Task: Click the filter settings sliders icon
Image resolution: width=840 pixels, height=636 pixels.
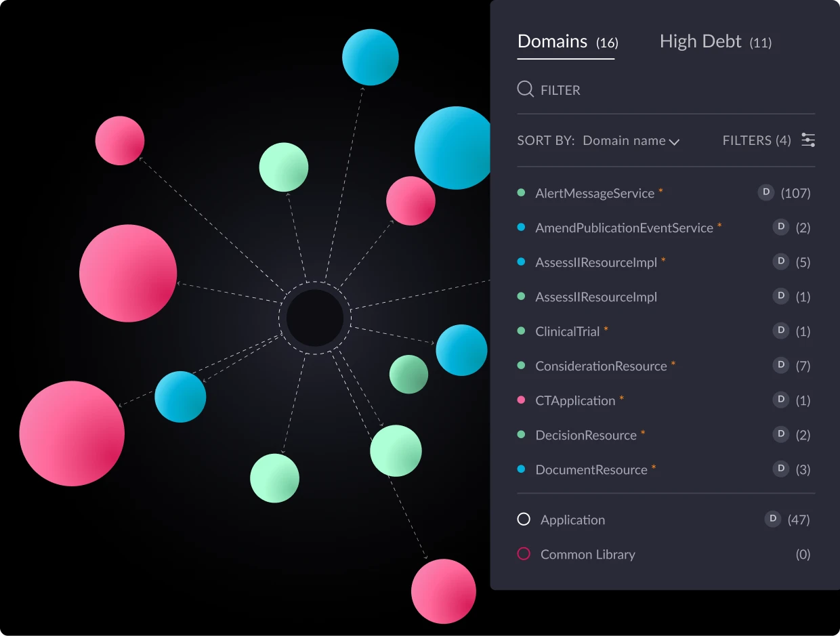Action: pyautogui.click(x=808, y=140)
